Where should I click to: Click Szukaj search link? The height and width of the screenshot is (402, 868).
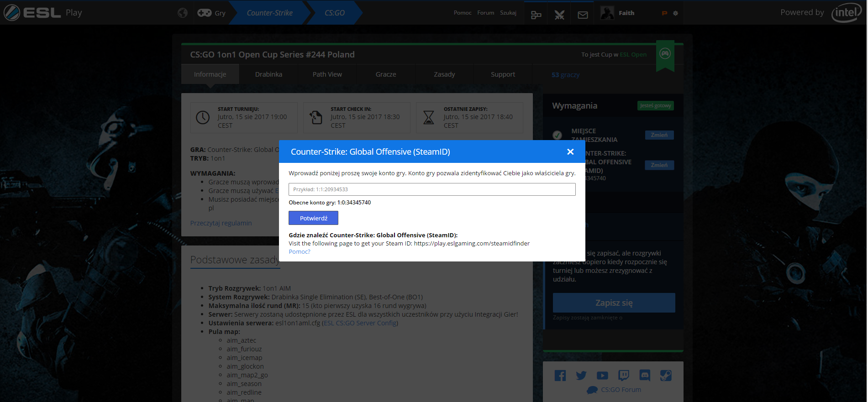pyautogui.click(x=508, y=13)
